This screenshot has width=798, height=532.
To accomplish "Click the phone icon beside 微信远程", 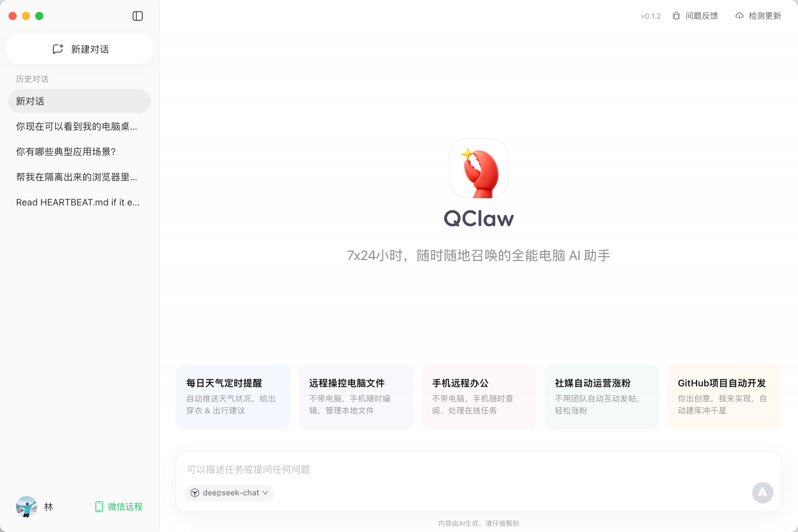I will click(x=99, y=506).
